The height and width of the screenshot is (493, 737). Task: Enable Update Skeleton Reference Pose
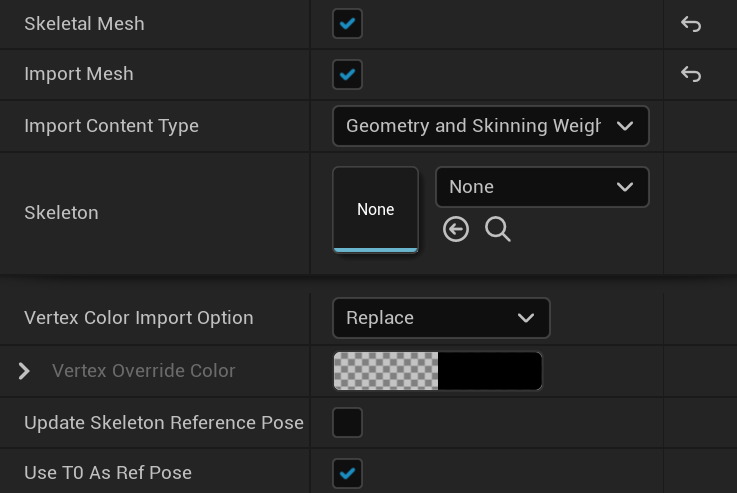(347, 422)
